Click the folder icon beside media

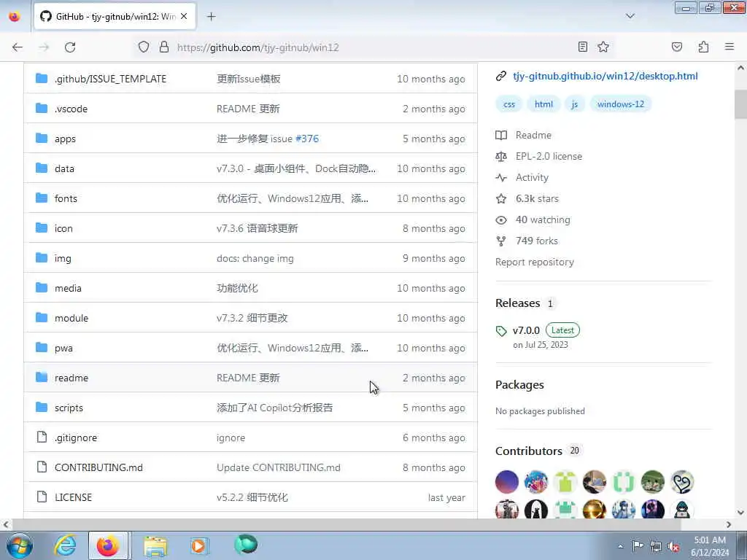click(x=42, y=287)
